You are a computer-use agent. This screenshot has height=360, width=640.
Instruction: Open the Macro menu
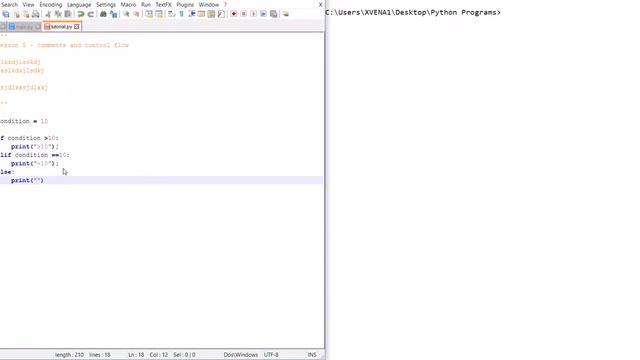pos(128,4)
